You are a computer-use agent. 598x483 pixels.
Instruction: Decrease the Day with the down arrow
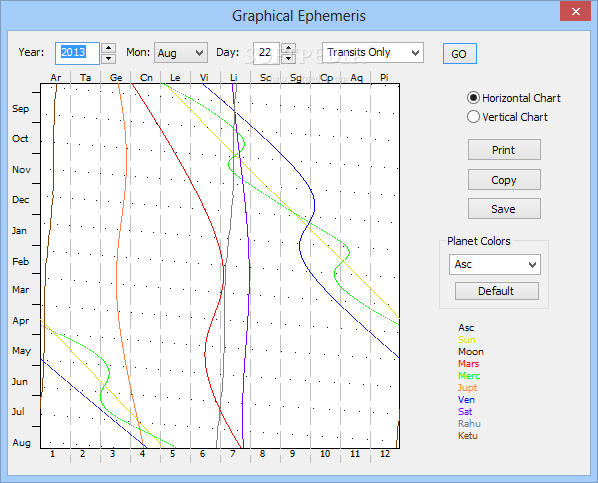coord(288,58)
